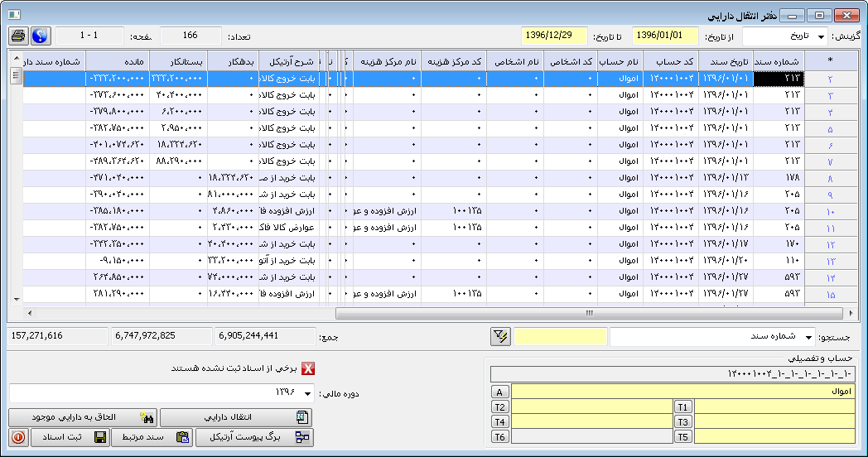This screenshot has width=868, height=457.
Task: Click total field 6,747,972,825
Action: click(162, 336)
